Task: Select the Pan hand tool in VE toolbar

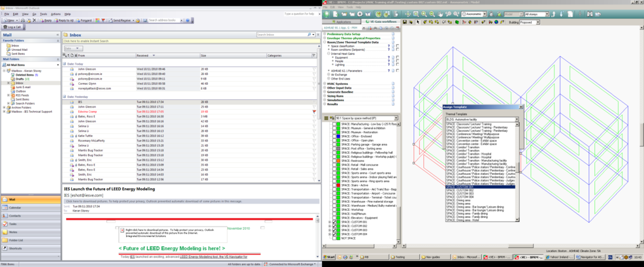Action: pyautogui.click(x=440, y=14)
